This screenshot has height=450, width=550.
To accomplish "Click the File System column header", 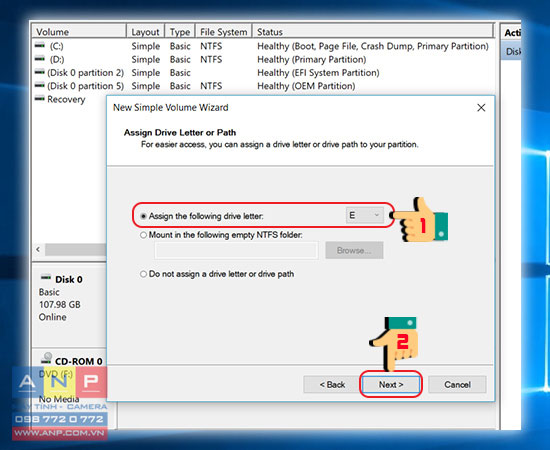I will (x=223, y=32).
